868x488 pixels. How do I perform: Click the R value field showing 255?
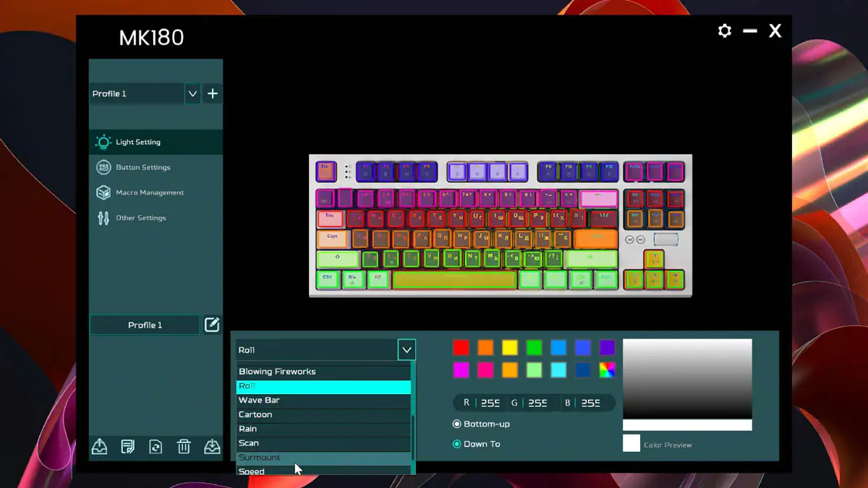(490, 403)
